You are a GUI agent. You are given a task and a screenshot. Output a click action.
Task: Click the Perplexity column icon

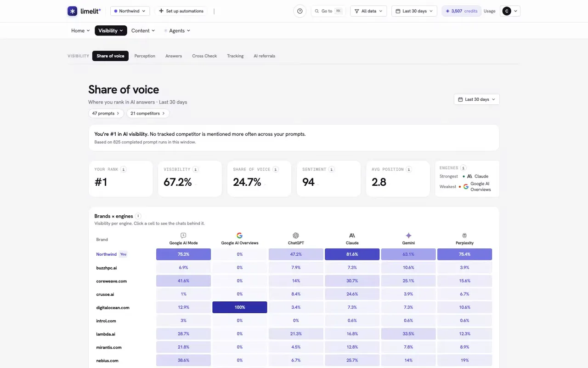[464, 235]
